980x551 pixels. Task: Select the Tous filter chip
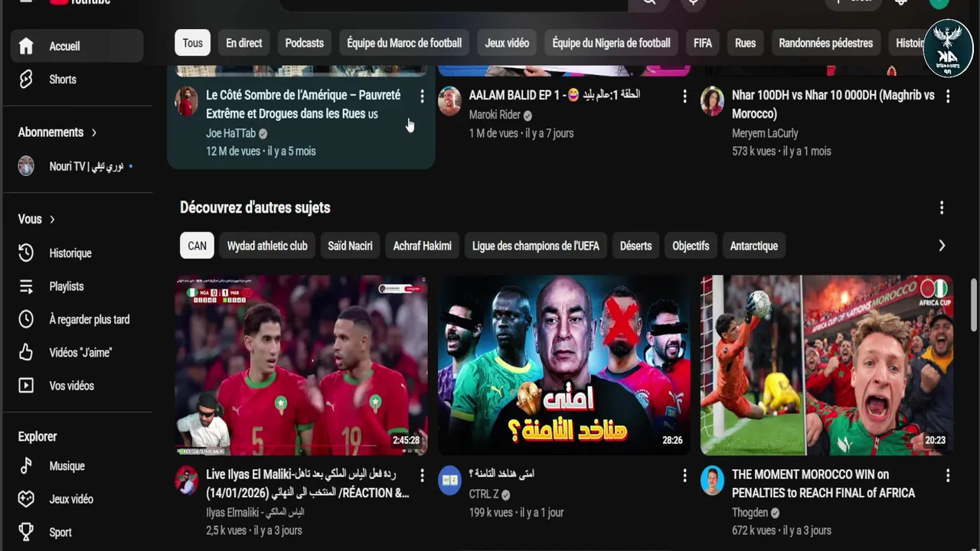(193, 43)
